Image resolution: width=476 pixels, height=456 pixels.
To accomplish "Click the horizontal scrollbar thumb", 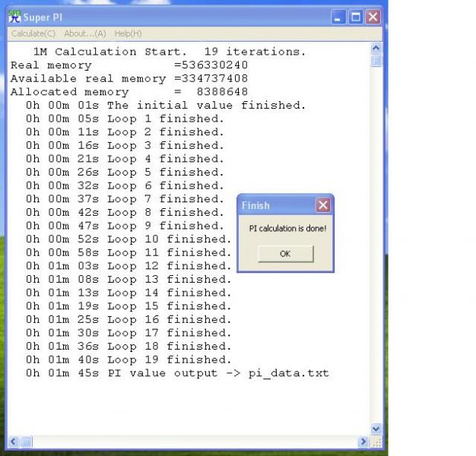I will coord(26,442).
